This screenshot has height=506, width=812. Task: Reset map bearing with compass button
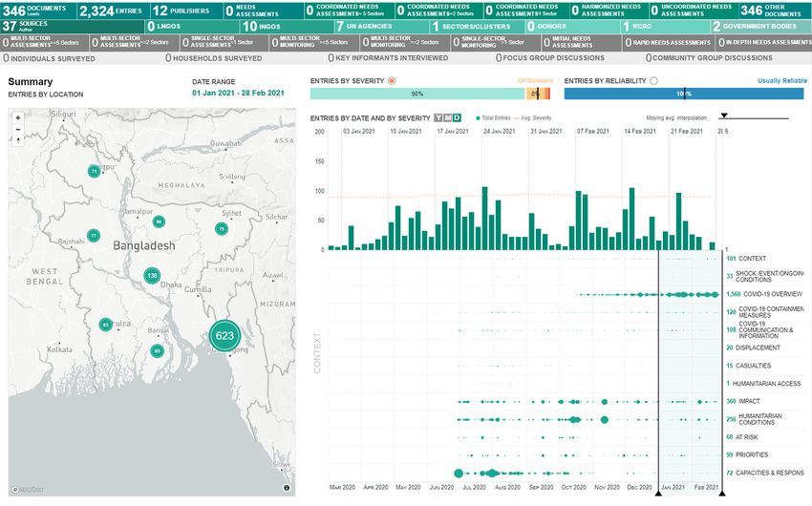18,140
